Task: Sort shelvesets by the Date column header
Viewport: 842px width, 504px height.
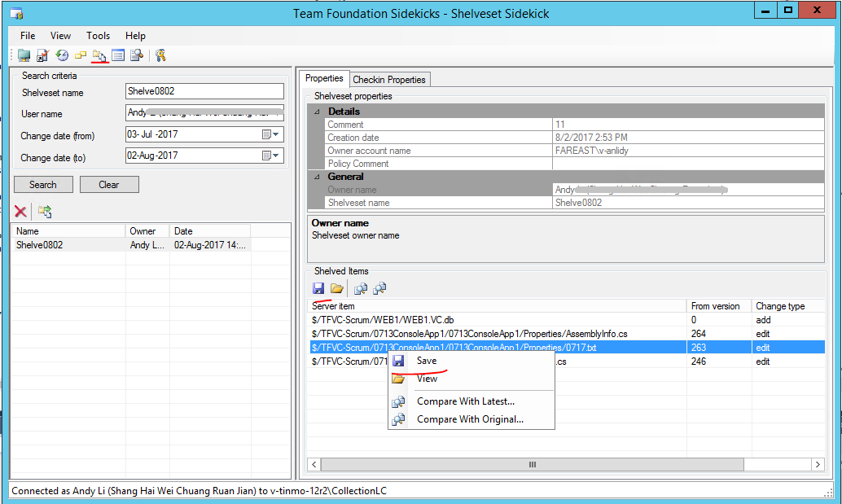Action: pyautogui.click(x=210, y=231)
